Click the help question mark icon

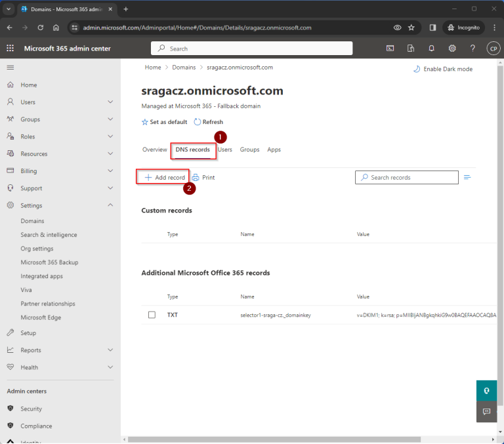click(x=472, y=48)
